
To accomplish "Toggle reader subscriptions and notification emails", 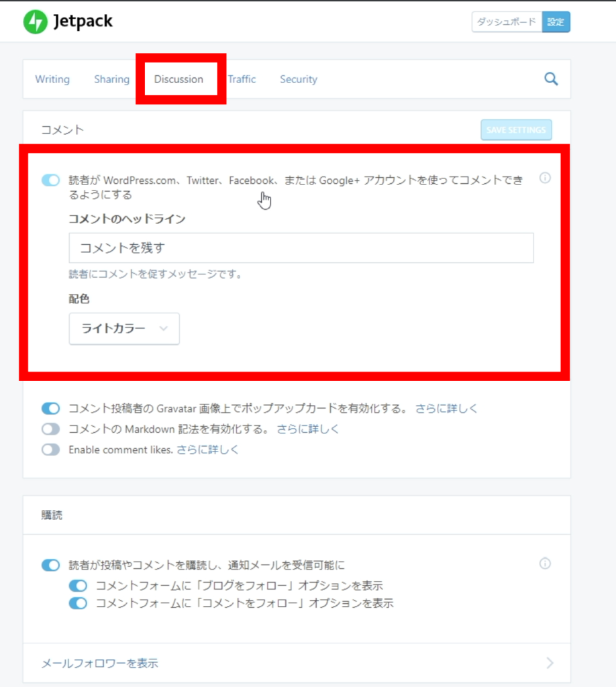I will pos(51,565).
